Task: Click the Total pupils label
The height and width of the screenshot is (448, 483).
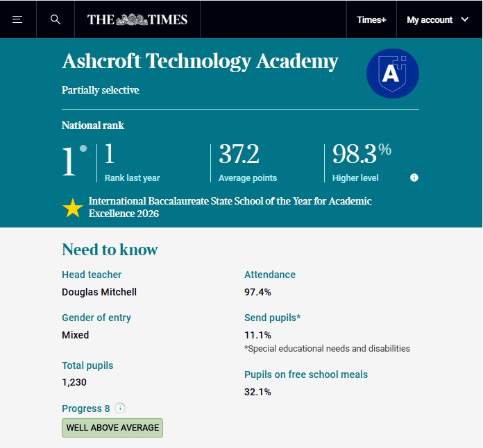Action: 87,365
